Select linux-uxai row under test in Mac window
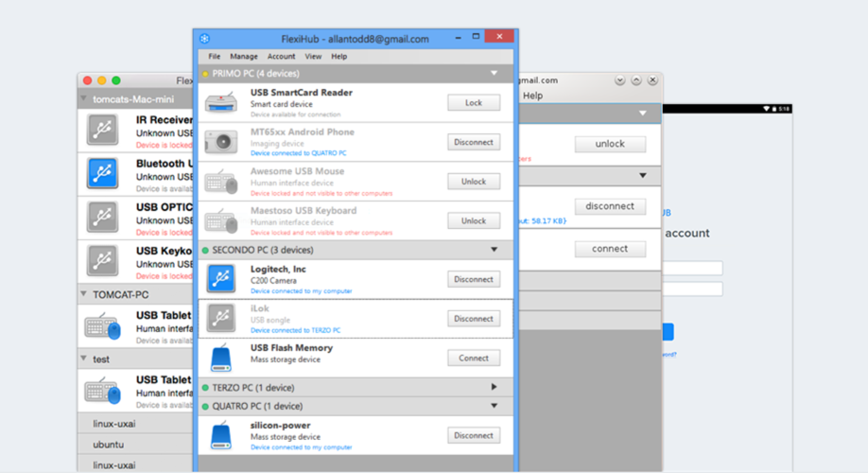Image resolution: width=868 pixels, height=473 pixels. pyautogui.click(x=135, y=424)
